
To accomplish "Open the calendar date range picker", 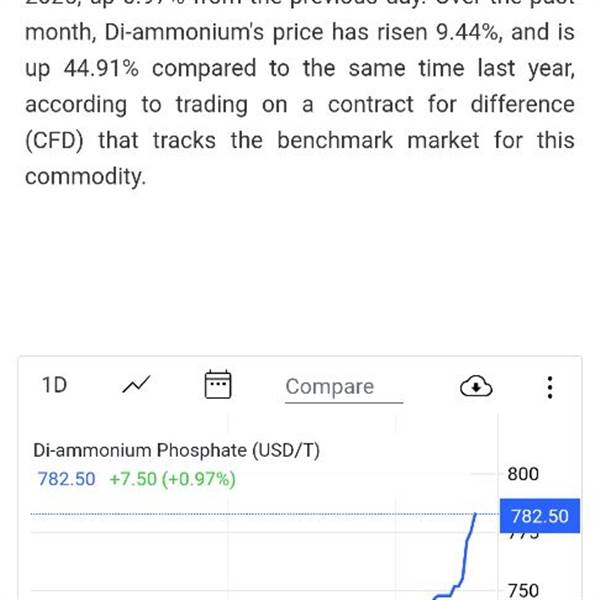I will point(218,385).
